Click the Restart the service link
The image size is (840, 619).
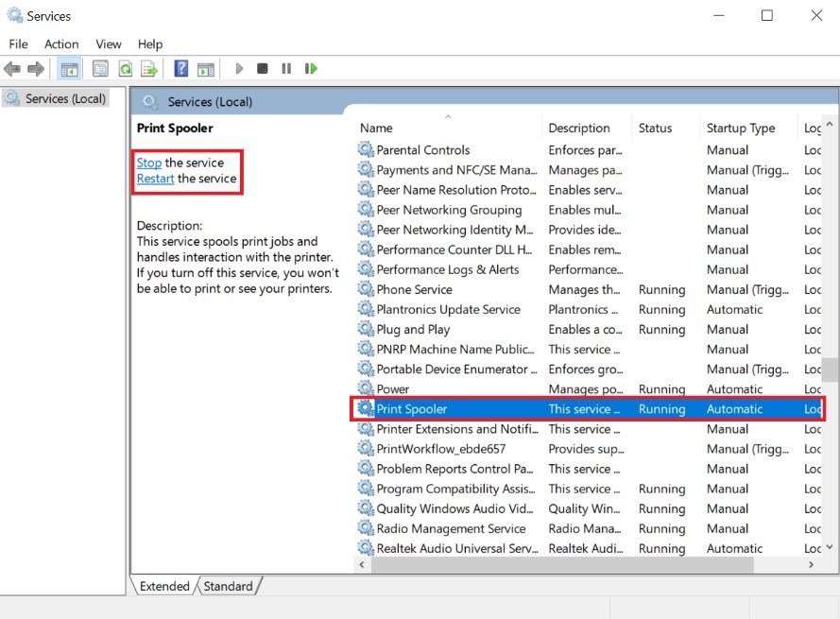point(155,179)
